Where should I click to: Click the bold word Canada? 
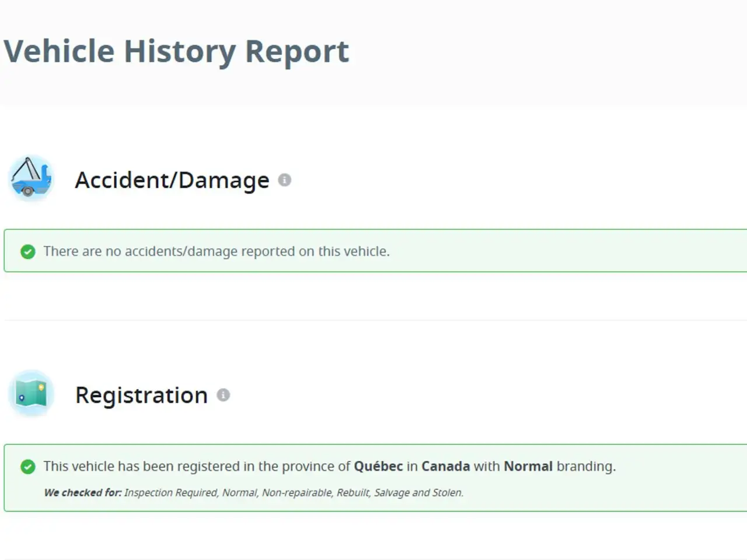point(445,466)
